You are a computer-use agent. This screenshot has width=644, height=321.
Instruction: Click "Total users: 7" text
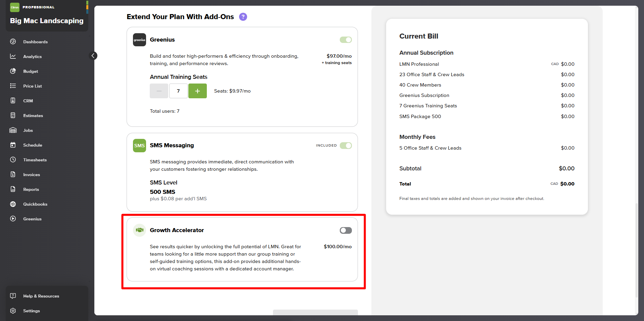tap(165, 111)
